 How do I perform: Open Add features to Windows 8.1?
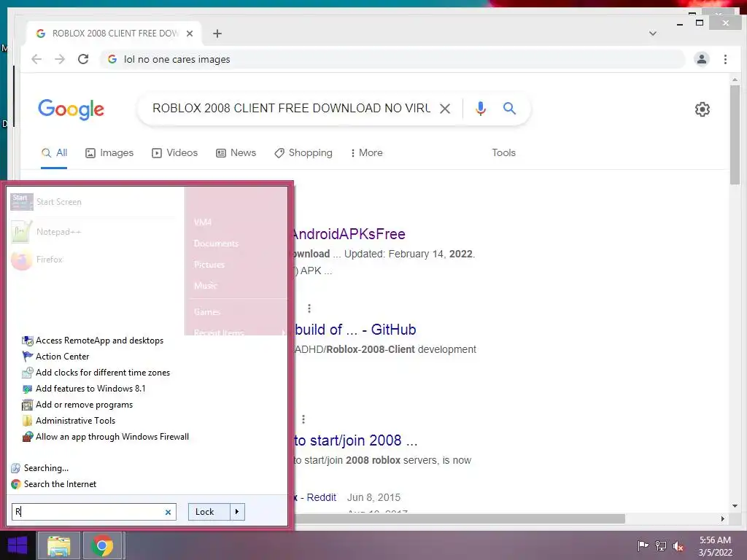click(84, 389)
